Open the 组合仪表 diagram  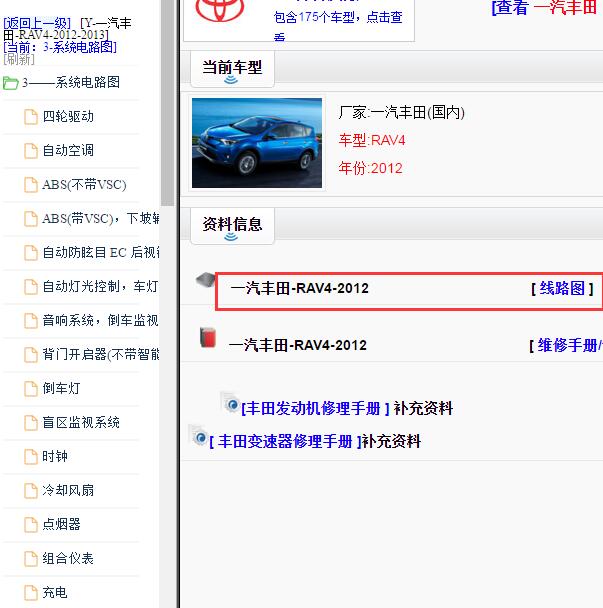[x=68, y=559]
